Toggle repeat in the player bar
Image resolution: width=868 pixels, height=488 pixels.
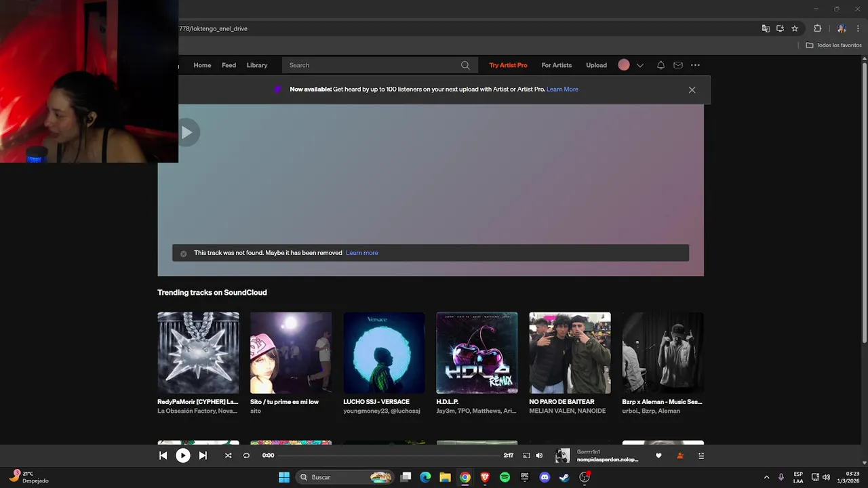246,455
